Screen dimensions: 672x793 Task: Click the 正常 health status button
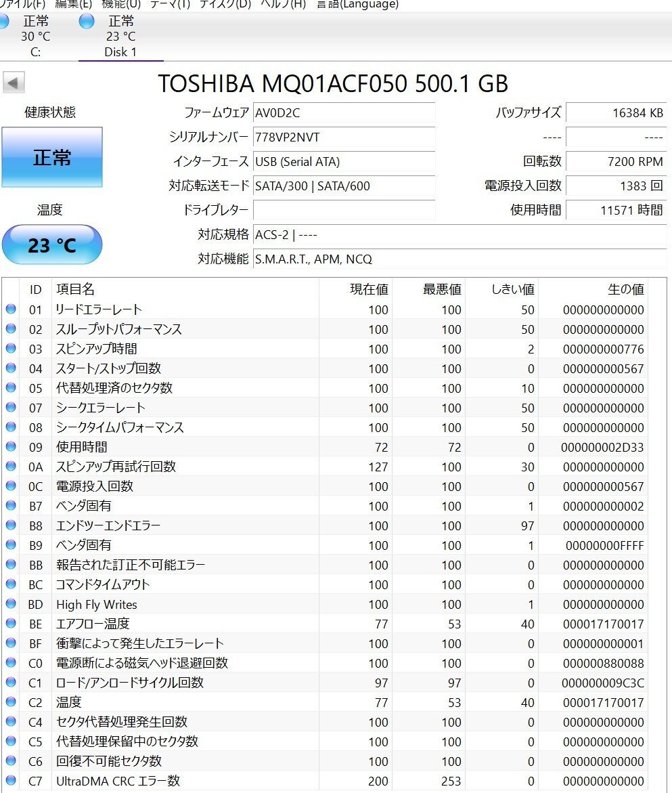52,157
